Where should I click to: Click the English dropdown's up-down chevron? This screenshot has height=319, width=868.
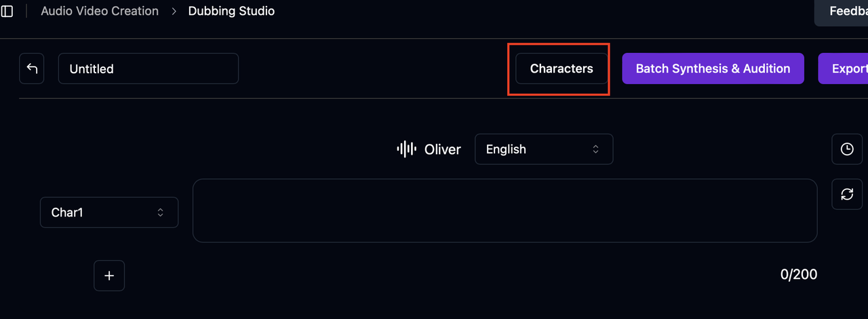tap(595, 149)
